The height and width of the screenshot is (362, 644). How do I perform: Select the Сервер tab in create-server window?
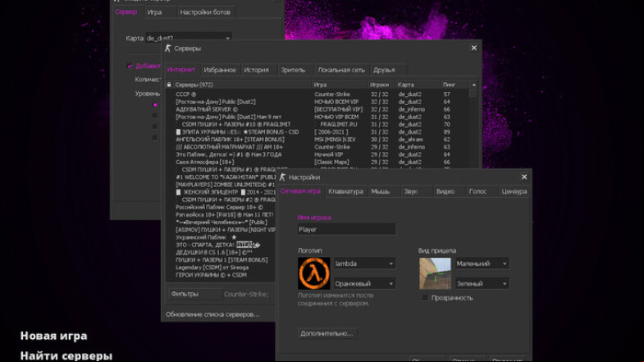tap(126, 12)
